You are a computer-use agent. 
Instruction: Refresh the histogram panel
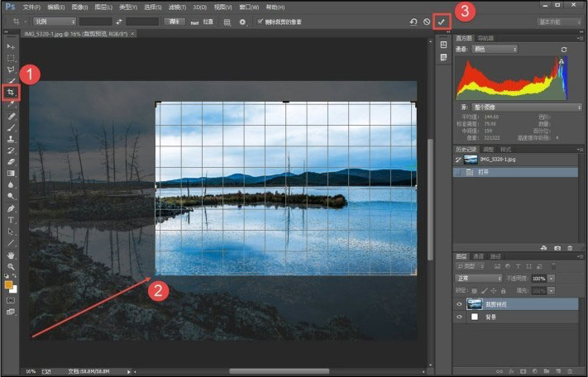(x=564, y=50)
